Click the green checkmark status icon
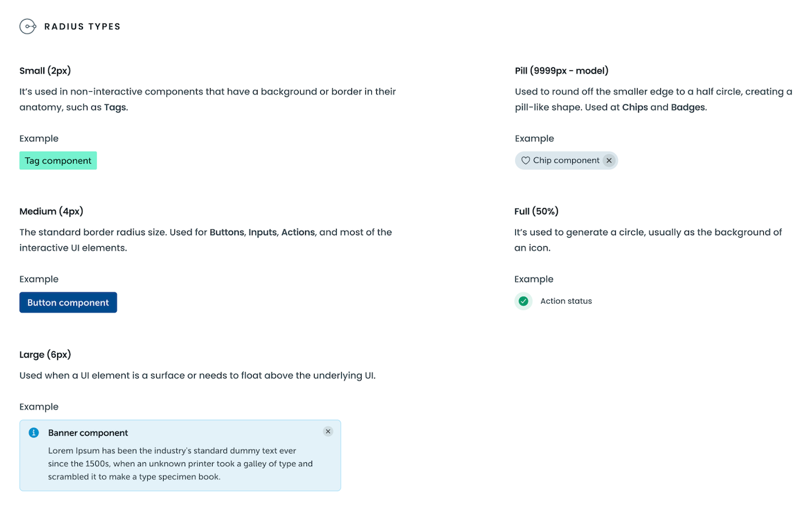The image size is (812, 513). [523, 301]
